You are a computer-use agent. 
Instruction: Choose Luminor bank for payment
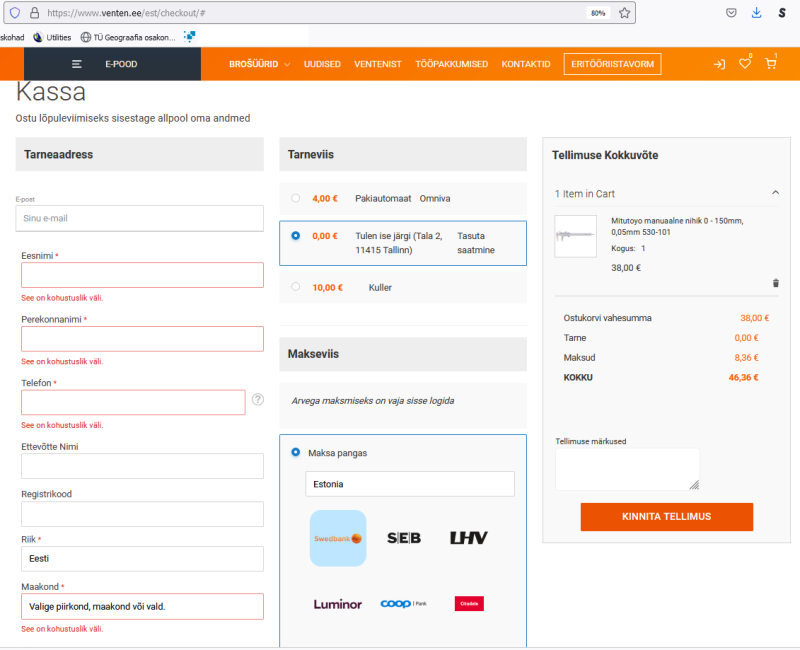336,603
